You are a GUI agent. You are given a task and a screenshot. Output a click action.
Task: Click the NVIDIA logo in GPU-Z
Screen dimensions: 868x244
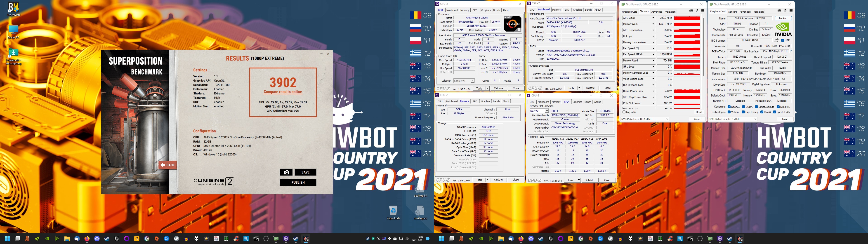pos(783,29)
